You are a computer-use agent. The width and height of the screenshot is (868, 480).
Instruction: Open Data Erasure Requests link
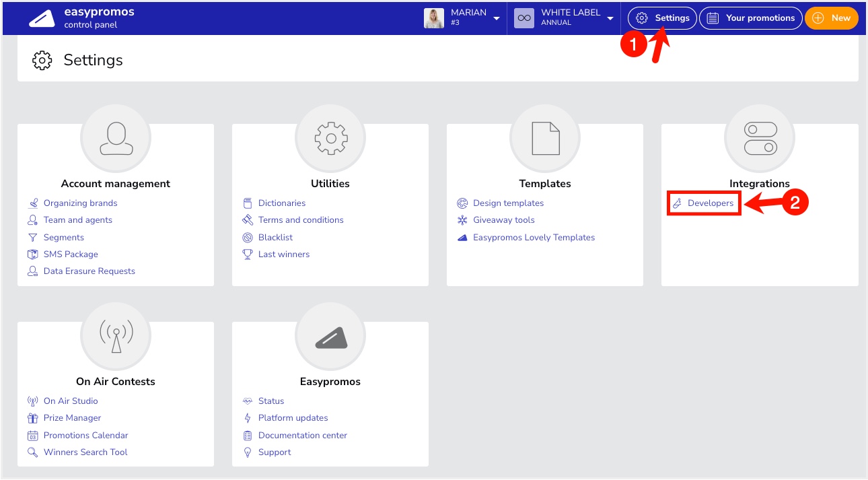(89, 271)
